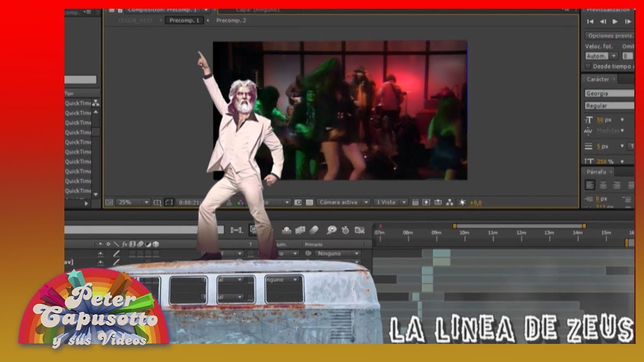Click the project panel search field
The height and width of the screenshot is (362, 644).
80,79
